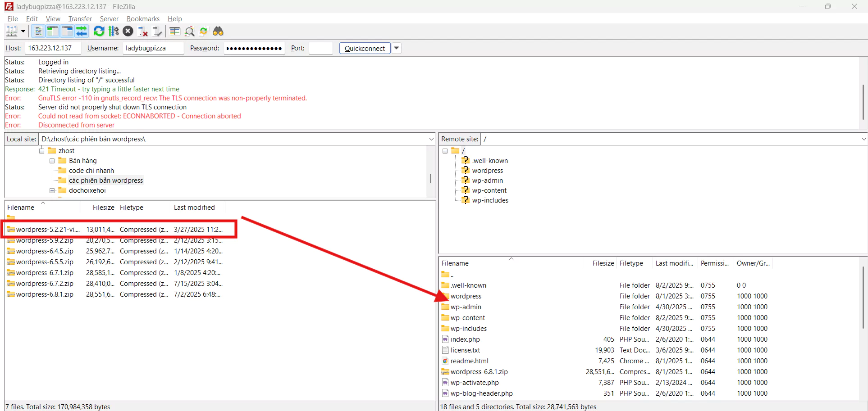This screenshot has height=411, width=868.
Task: Cancel the current operation
Action: coord(128,31)
